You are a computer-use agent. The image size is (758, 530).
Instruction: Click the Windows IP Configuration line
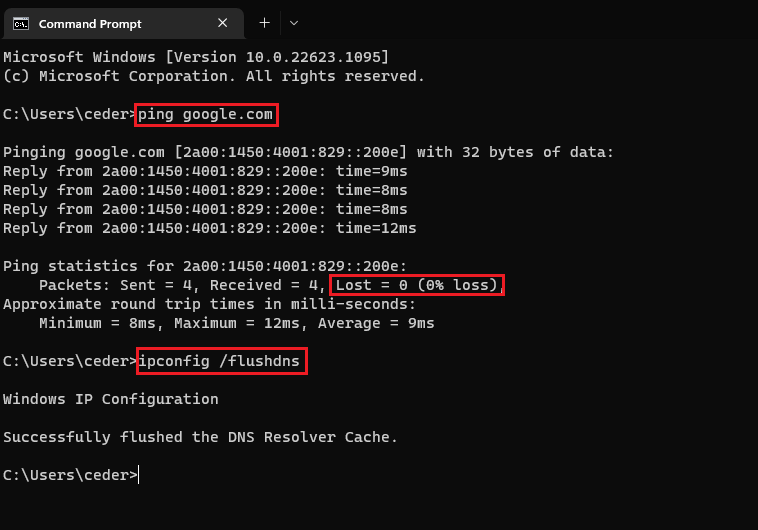click(x=110, y=399)
